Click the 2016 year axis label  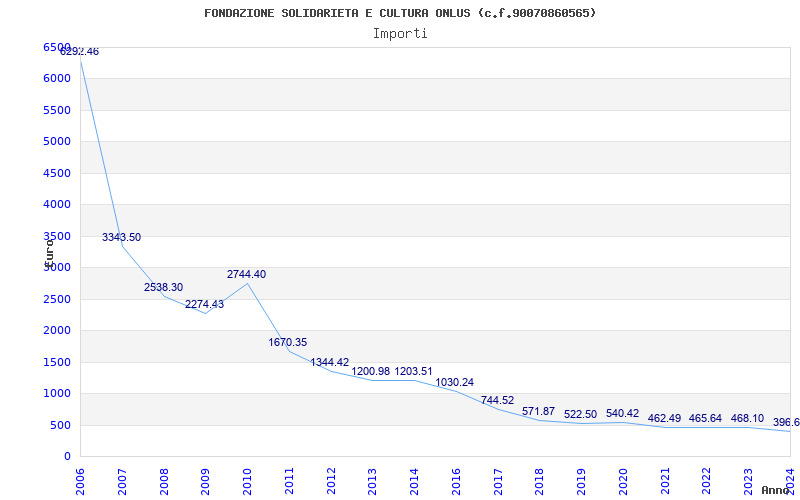coord(456,482)
